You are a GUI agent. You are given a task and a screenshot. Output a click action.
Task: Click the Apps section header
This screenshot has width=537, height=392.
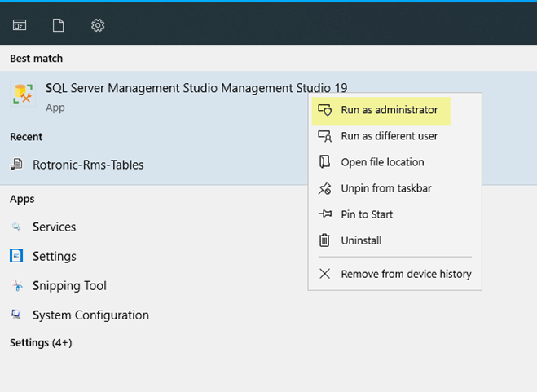[x=22, y=199]
